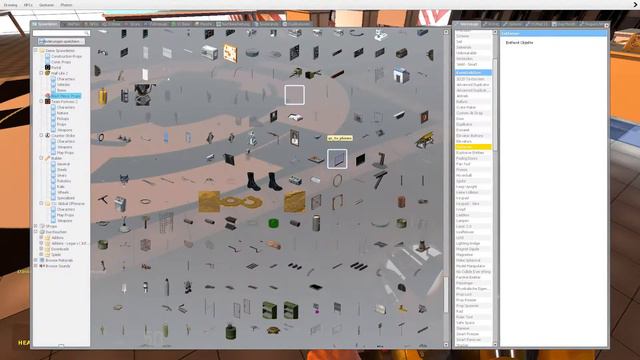Select the Particle Emitter tool

pyautogui.click(x=473, y=277)
